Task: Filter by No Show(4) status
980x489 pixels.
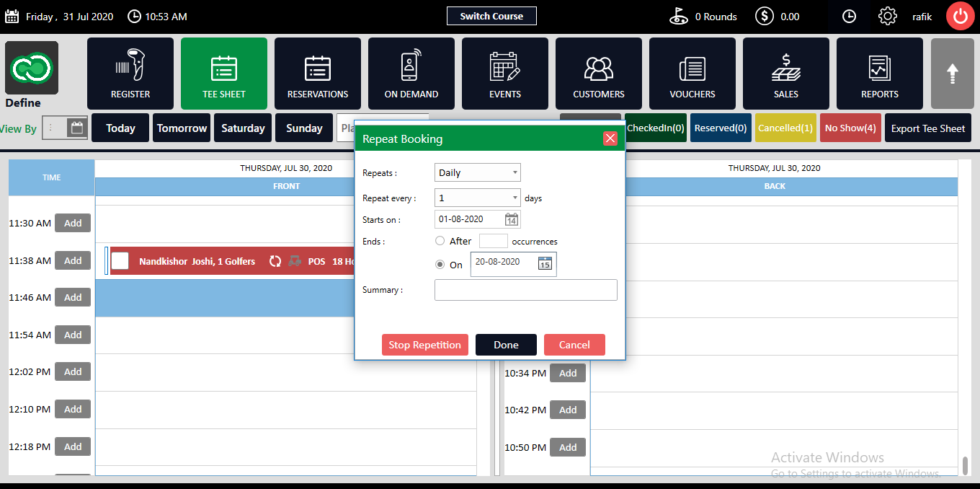Action: pos(850,128)
